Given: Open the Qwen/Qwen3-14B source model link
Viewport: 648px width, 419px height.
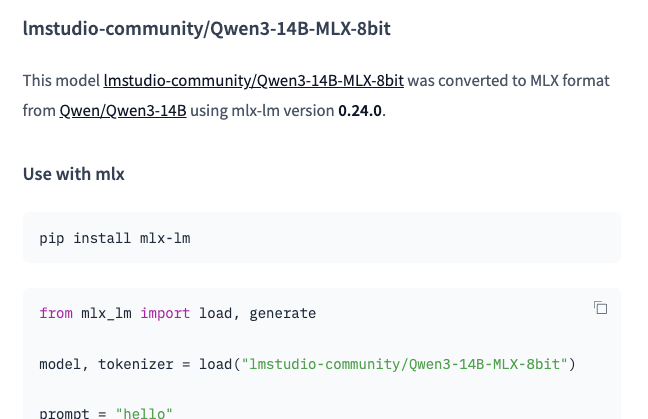Looking at the screenshot, I should [x=123, y=111].
